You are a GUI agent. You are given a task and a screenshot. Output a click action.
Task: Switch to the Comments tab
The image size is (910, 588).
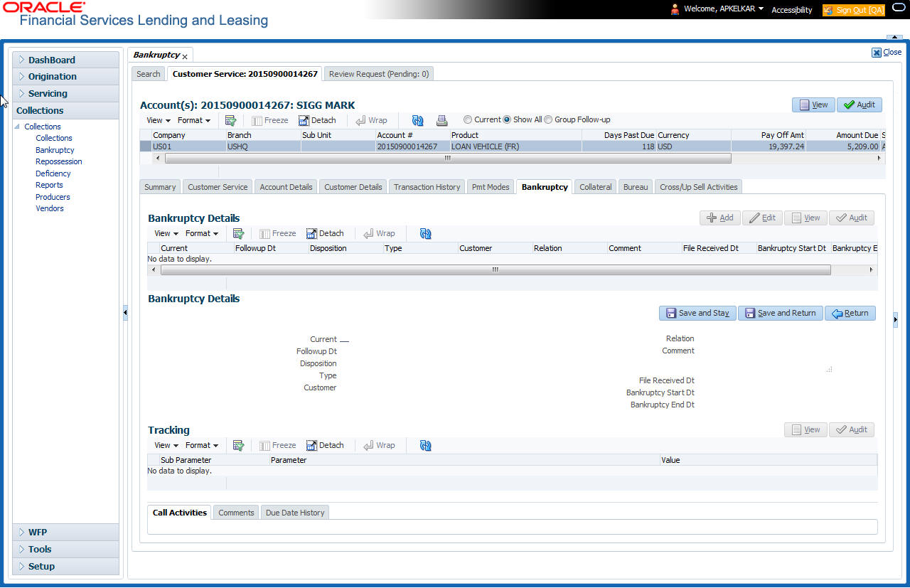[237, 513]
